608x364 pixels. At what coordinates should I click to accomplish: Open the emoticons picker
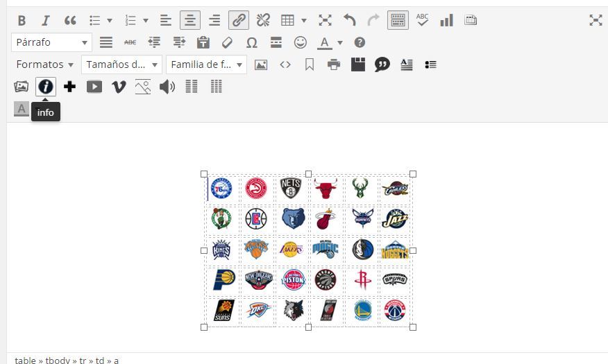click(x=300, y=42)
